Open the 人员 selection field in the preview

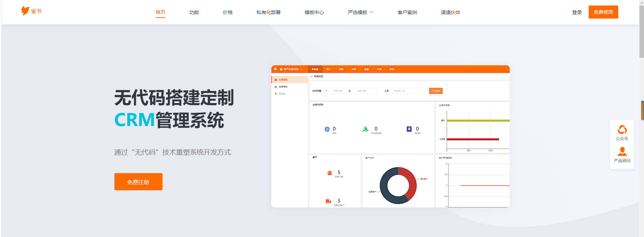pyautogui.click(x=406, y=91)
